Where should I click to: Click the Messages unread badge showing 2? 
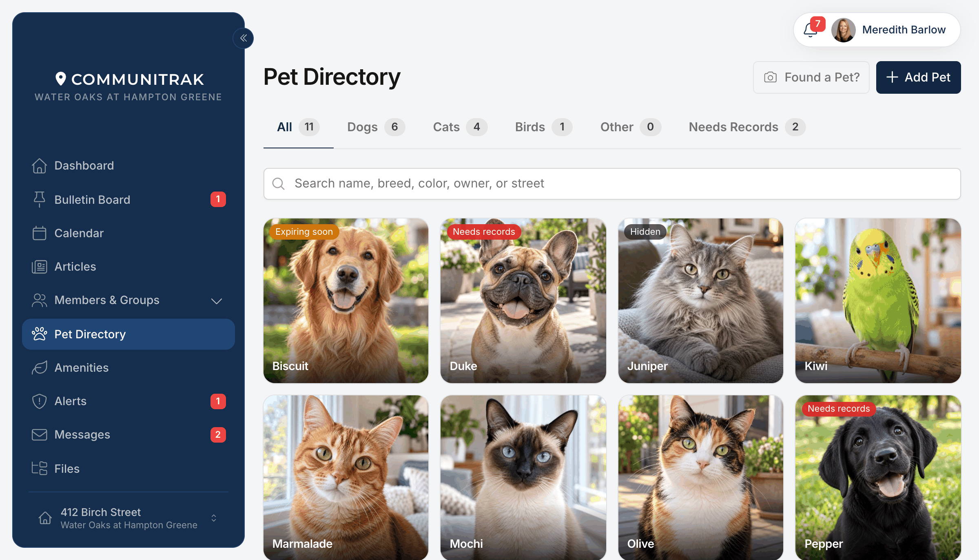218,434
